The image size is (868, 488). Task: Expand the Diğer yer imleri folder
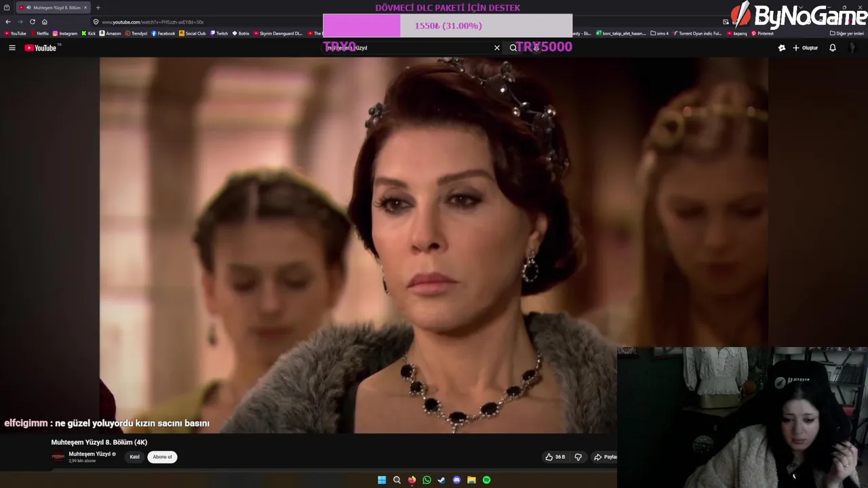point(847,33)
